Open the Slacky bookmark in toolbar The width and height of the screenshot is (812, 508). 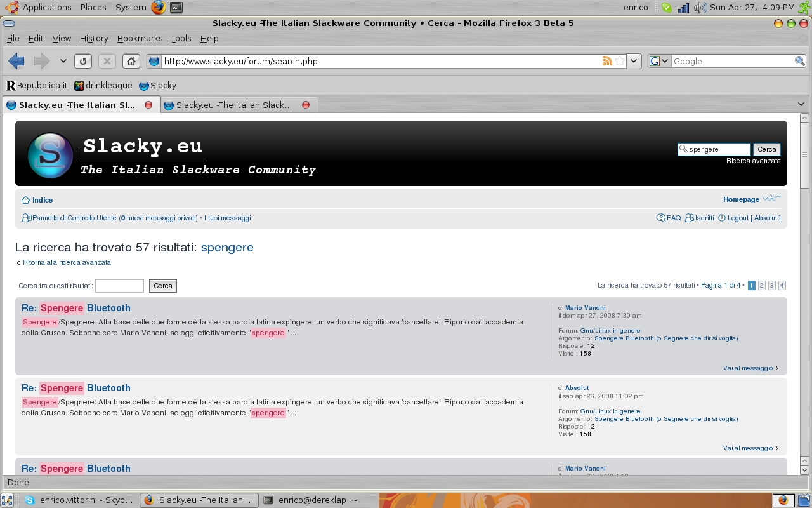(x=157, y=85)
